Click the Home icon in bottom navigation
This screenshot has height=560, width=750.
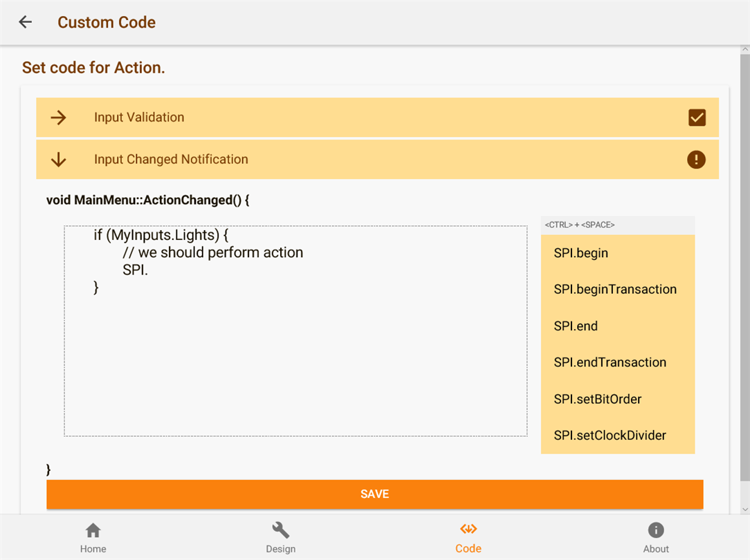(93, 530)
